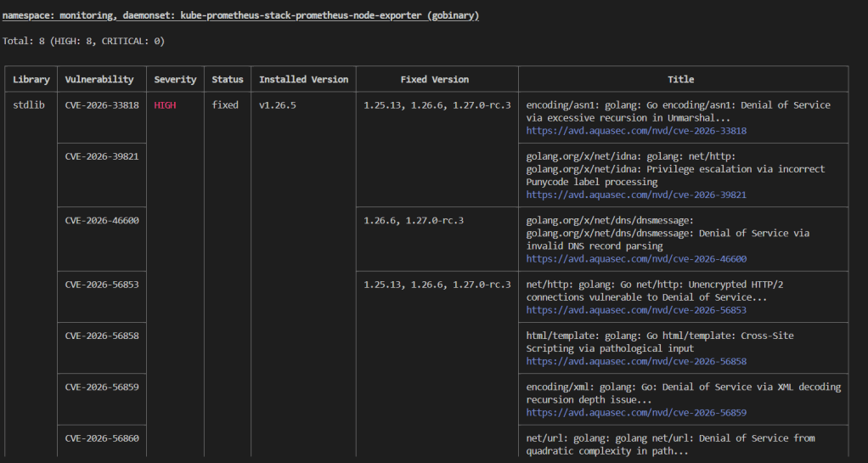This screenshot has height=463, width=868.
Task: Open the cve-2026-39821 aquasec link
Action: point(636,195)
